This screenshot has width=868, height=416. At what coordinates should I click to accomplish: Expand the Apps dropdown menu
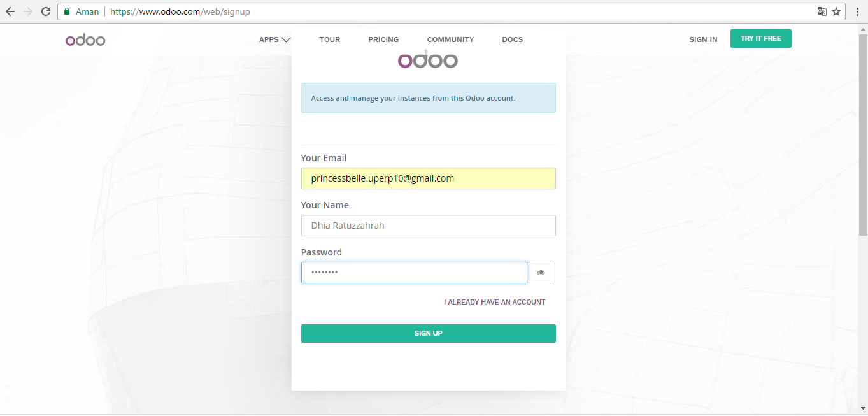tap(274, 39)
